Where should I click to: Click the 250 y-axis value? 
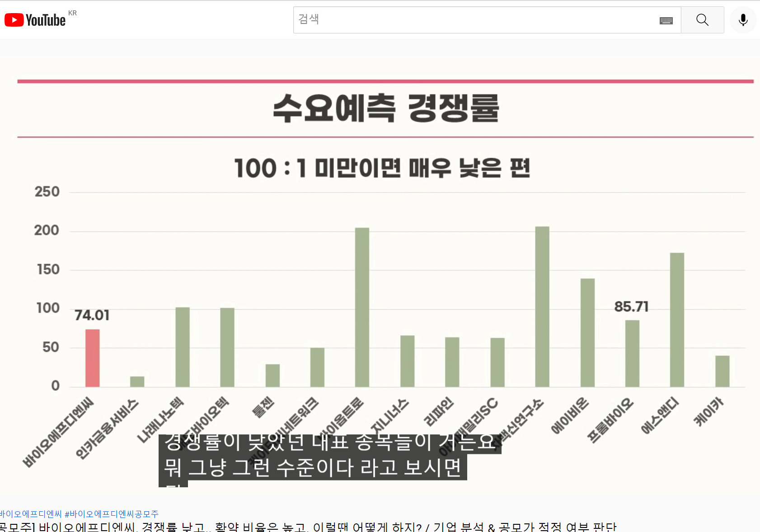click(x=47, y=192)
